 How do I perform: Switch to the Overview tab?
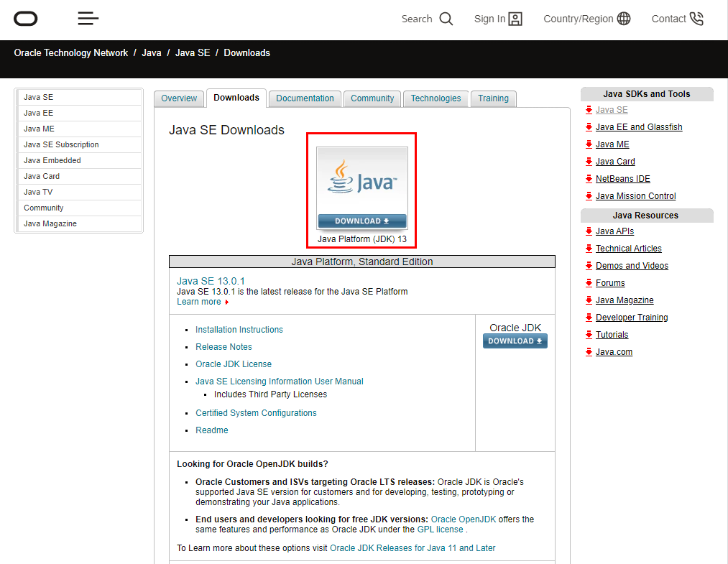pyautogui.click(x=179, y=98)
